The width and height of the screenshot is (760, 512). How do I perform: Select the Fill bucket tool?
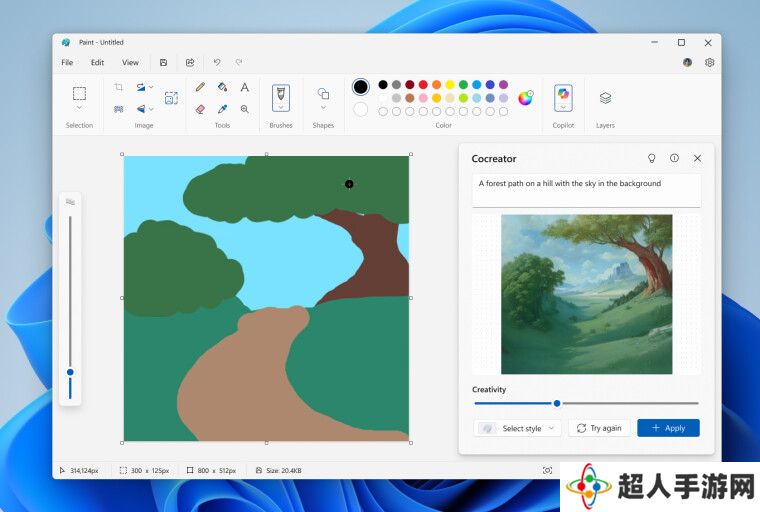(222, 87)
